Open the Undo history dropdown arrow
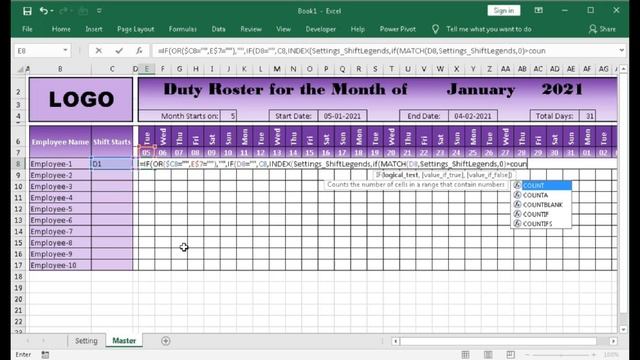Viewport: 640px width, 360px height. (52, 11)
